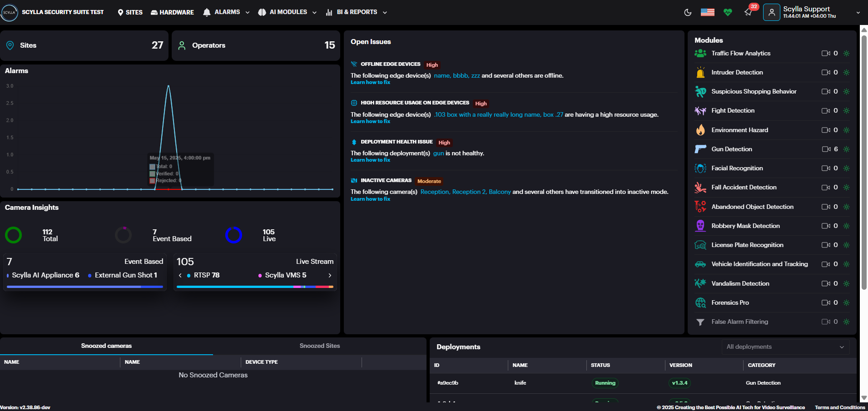The width and height of the screenshot is (868, 411).
Task: Open the green heart health status icon
Action: tap(728, 12)
